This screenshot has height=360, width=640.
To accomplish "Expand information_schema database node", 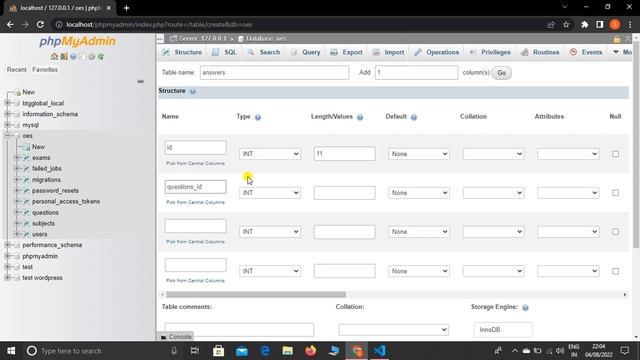I will 7,114.
